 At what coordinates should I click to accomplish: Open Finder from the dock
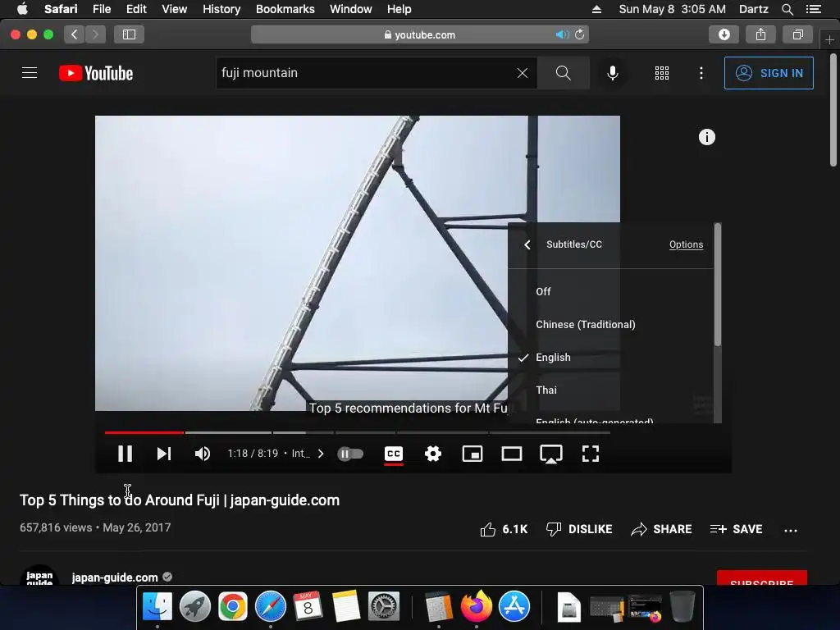coord(157,606)
